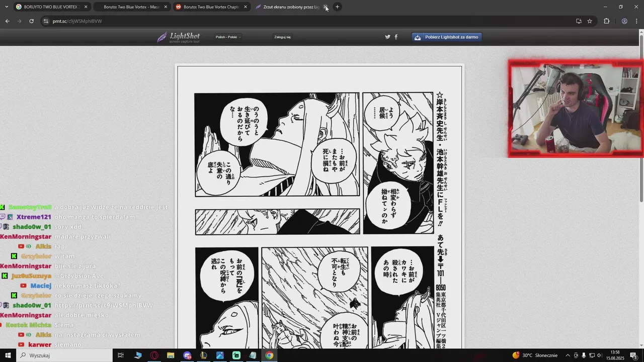Click chat link https://prnt.sc/c9jWSMphIBVW
644x362 pixels.
coord(103,305)
